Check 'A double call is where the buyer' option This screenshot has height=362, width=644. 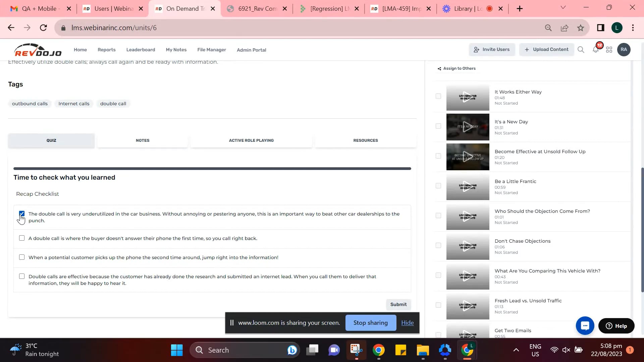point(22,238)
